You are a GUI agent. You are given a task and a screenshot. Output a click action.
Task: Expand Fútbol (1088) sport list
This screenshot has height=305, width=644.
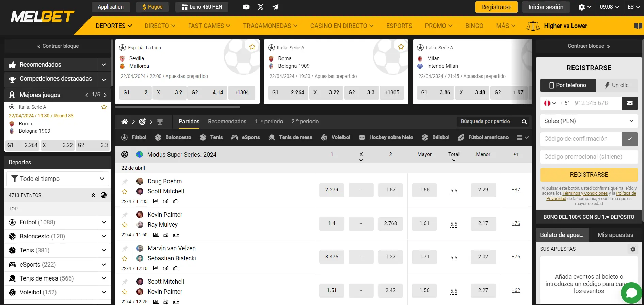pos(104,222)
